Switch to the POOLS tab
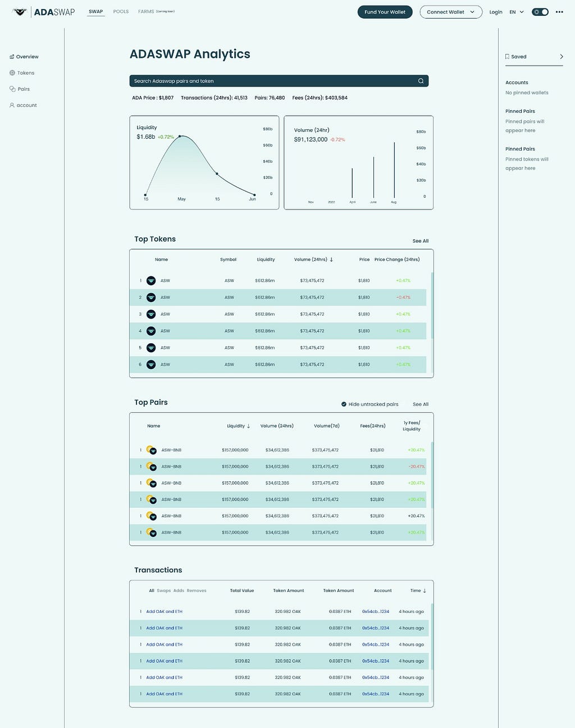The image size is (575, 728). point(121,12)
